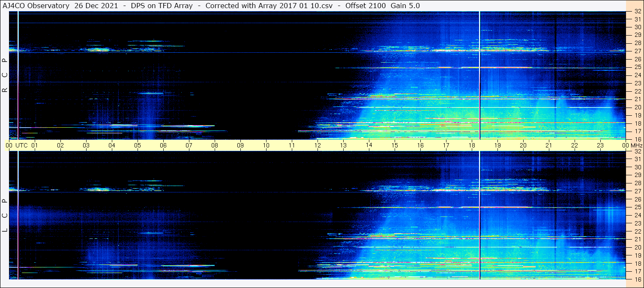Click the 'MHz' label on the time axis

click(x=636, y=145)
